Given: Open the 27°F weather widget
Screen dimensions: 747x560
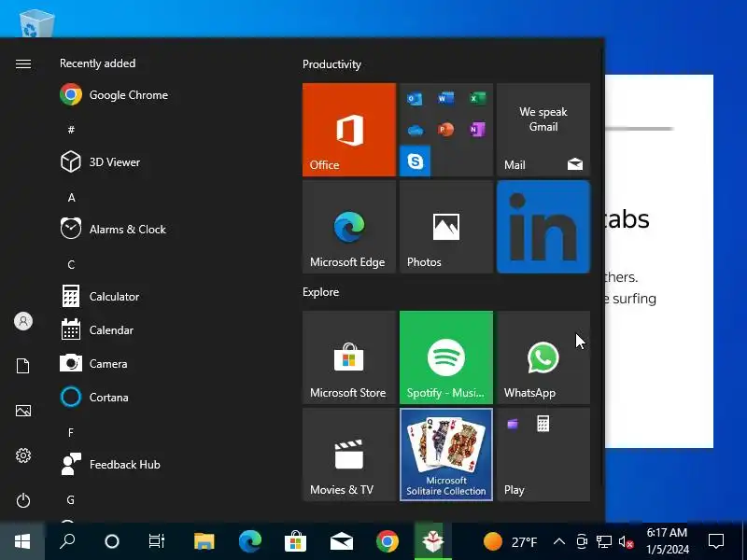Looking at the screenshot, I should [x=510, y=541].
